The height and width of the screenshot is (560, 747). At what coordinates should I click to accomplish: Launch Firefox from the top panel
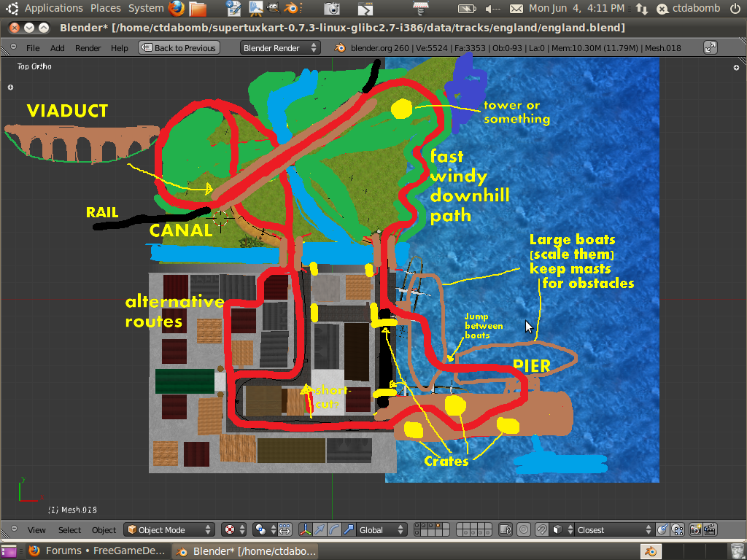click(177, 9)
